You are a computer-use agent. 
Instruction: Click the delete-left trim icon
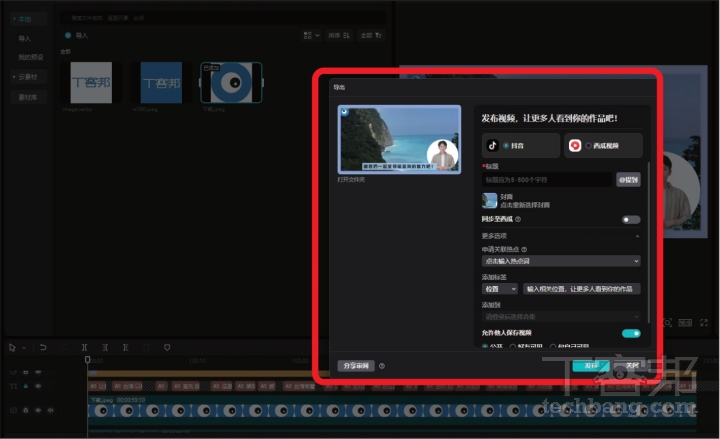click(105, 347)
